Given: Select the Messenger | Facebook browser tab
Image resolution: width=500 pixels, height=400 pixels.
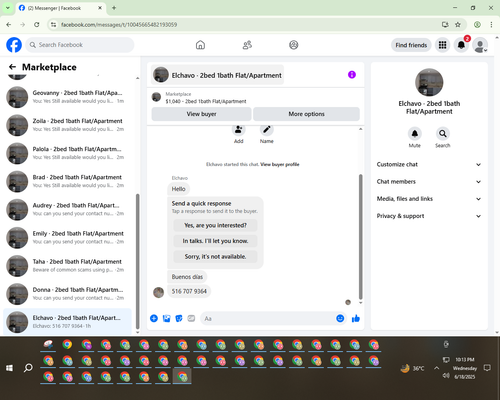Looking at the screenshot, I should 61,8.
